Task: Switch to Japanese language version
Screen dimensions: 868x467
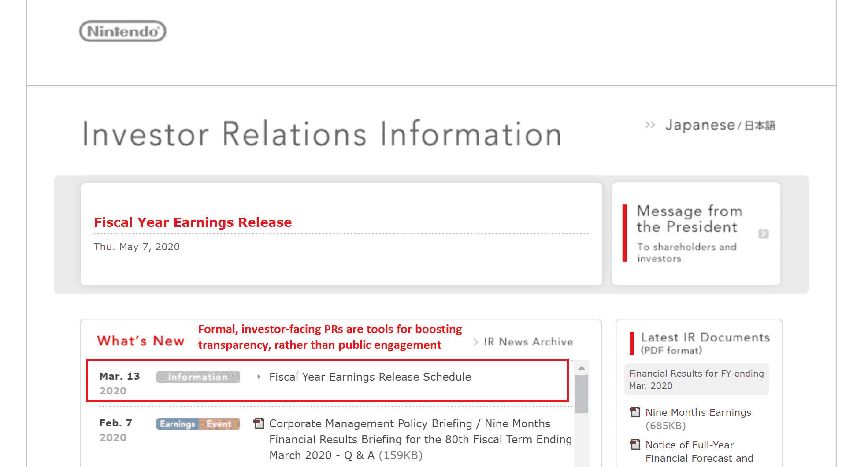Action: click(x=720, y=125)
